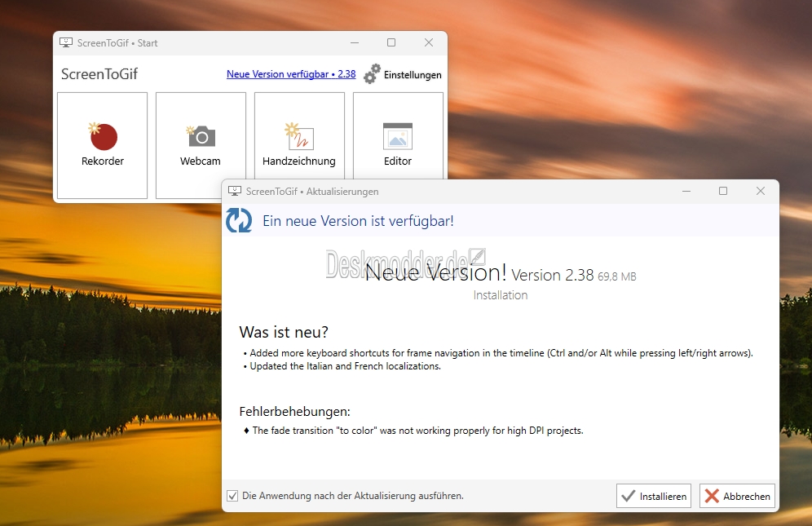Click the fade transition bug fix line

(414, 431)
